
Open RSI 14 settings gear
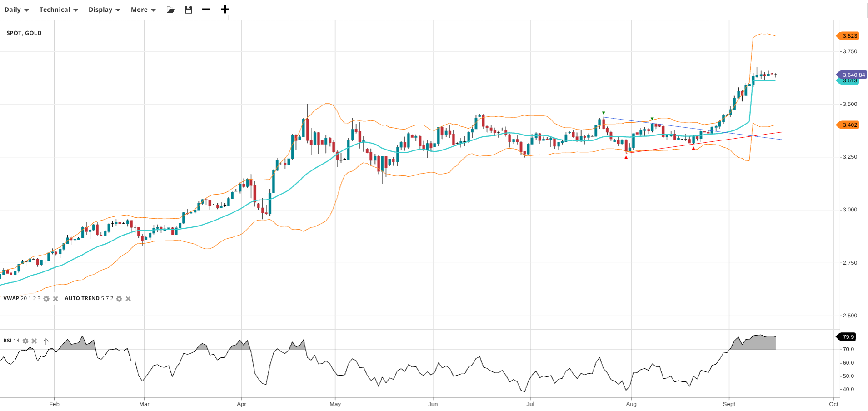[x=25, y=341]
